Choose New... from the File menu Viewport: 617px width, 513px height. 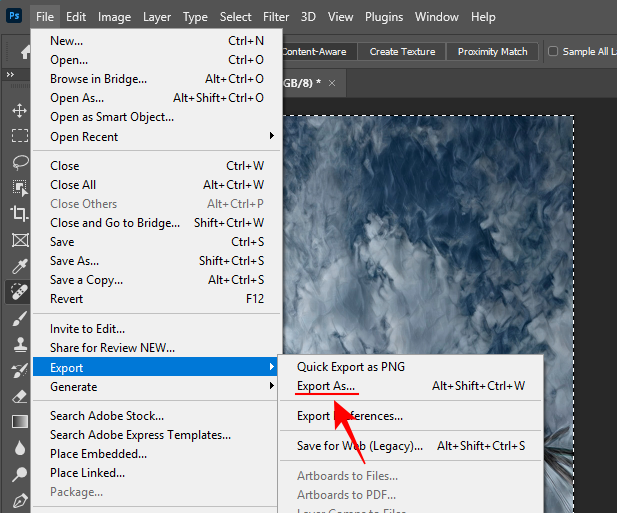[x=157, y=41]
